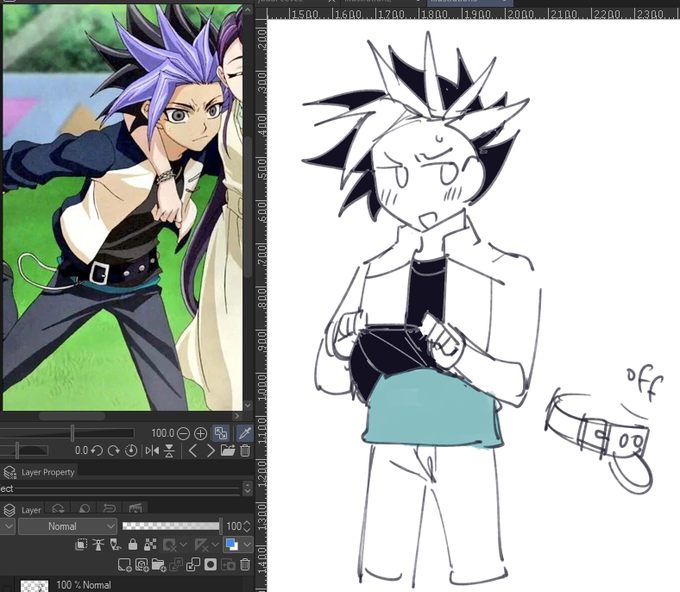Open the palette color dropdown left of Normal
This screenshot has width=680, height=592.
pos(8,526)
